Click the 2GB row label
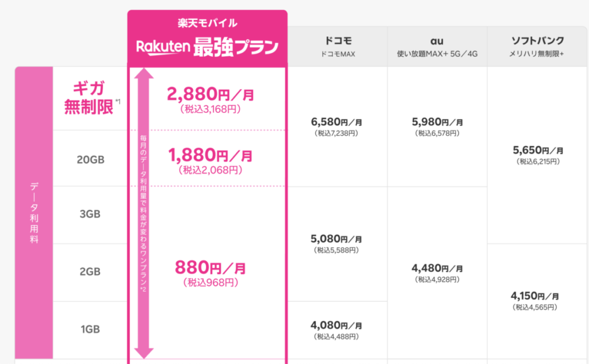This screenshot has height=364, width=589. [90, 272]
